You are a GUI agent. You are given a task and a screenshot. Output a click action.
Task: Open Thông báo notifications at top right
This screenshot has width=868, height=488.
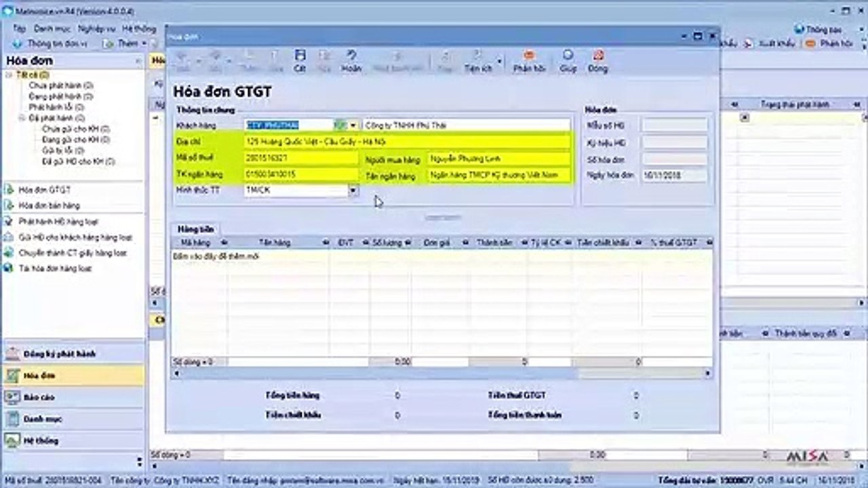pos(818,30)
